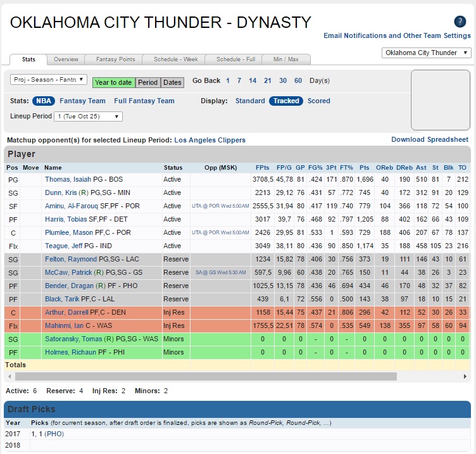The height and width of the screenshot is (454, 476).
Task: Open Los Angeles Clippers opponent link
Action: (x=210, y=140)
